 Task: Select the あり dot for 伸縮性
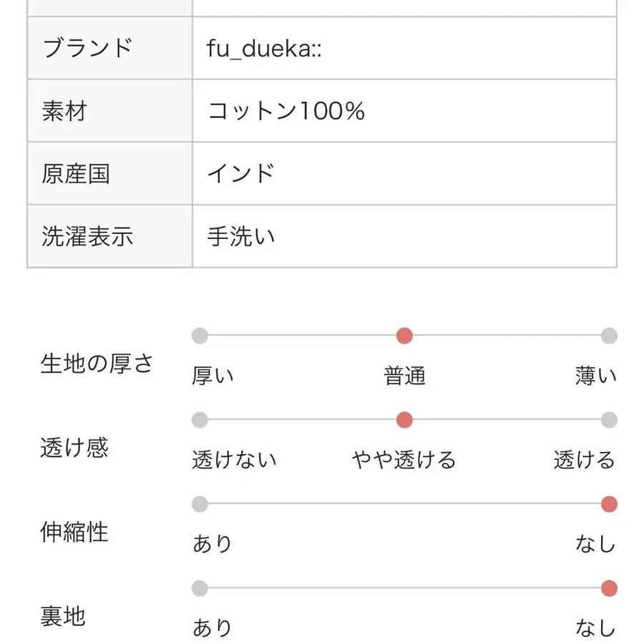click(x=200, y=504)
